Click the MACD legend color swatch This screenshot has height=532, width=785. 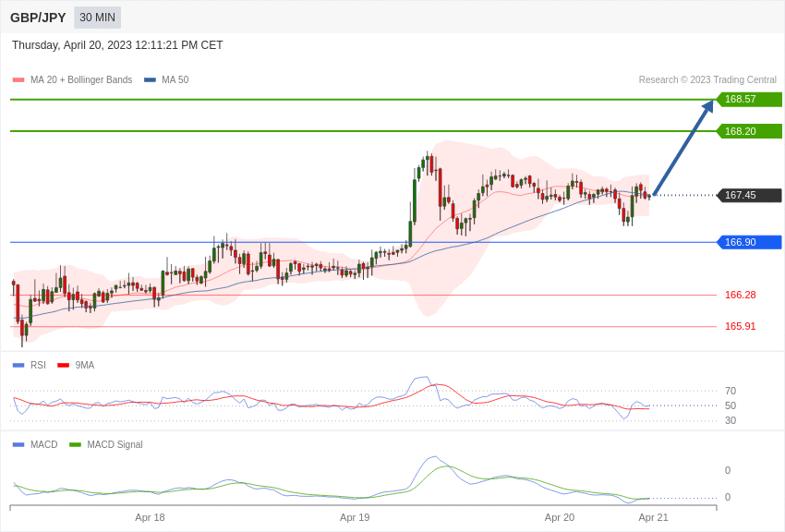pos(18,444)
